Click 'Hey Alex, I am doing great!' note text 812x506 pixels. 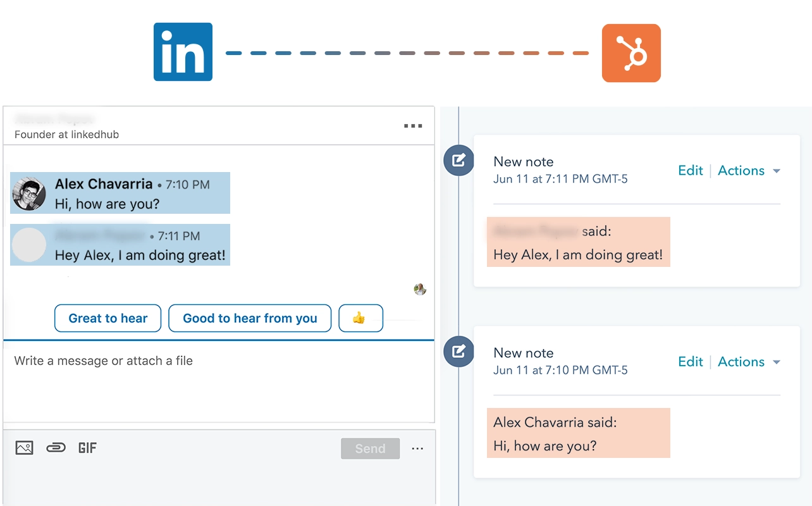(578, 256)
